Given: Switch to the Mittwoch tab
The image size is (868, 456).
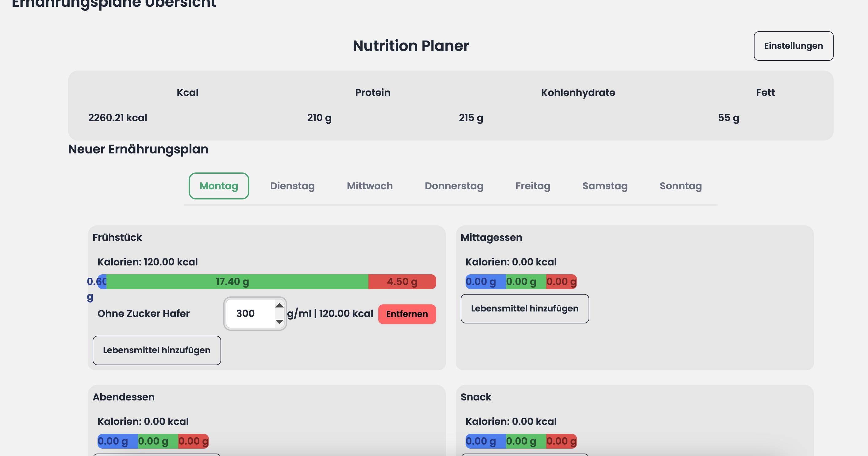Looking at the screenshot, I should [369, 186].
